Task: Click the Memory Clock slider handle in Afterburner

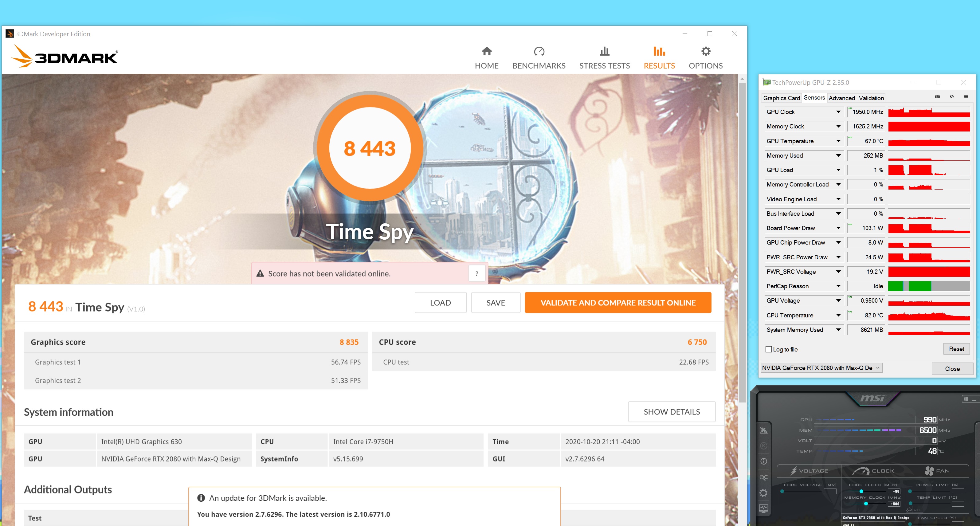Action: [866, 504]
